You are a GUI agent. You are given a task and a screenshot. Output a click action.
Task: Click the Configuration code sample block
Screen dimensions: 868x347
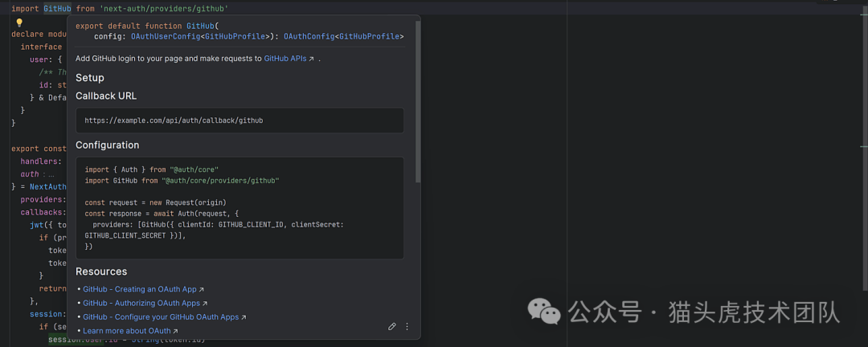click(240, 208)
